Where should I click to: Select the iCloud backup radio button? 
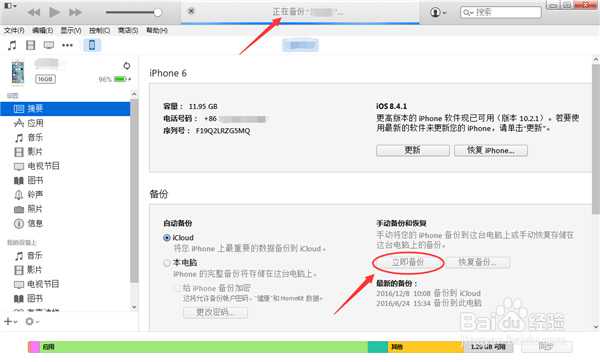point(167,238)
